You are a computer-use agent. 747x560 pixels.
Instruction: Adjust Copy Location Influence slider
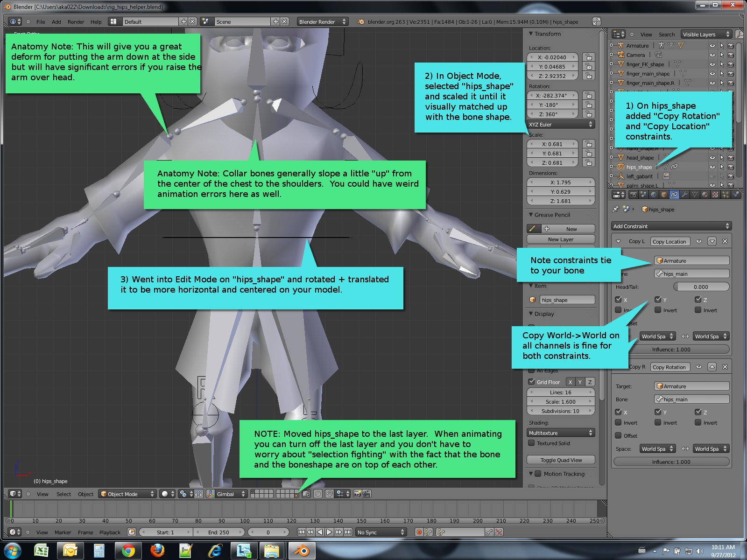pyautogui.click(x=671, y=349)
